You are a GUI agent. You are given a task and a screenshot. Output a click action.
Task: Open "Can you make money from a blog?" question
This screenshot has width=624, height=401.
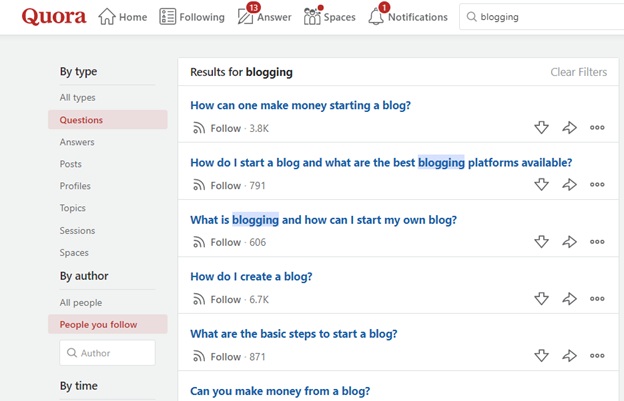click(280, 391)
